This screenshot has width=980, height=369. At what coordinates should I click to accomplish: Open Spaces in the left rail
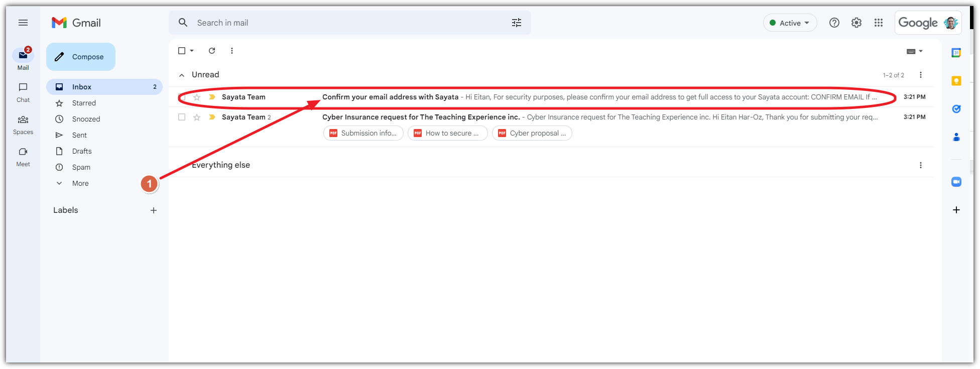[23, 125]
